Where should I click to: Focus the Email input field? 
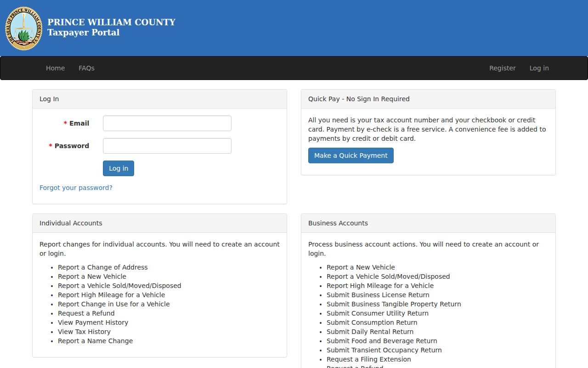tap(167, 123)
